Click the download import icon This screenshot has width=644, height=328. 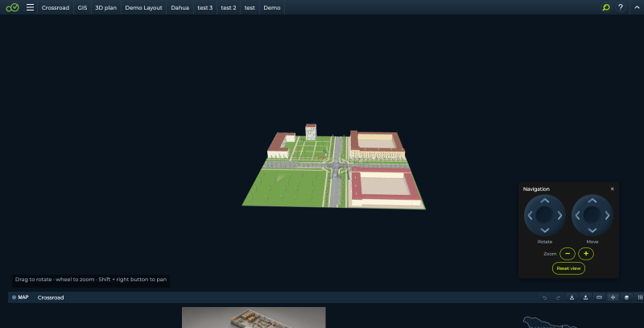(572, 297)
